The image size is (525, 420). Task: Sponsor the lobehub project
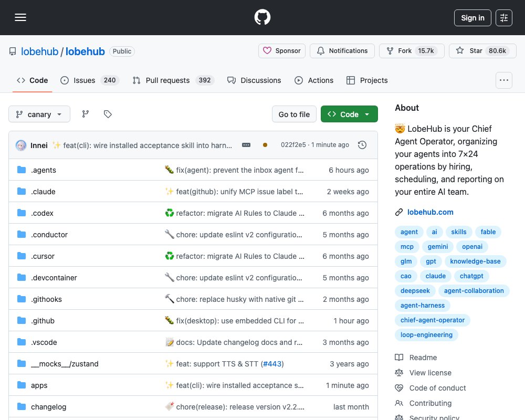tap(281, 51)
